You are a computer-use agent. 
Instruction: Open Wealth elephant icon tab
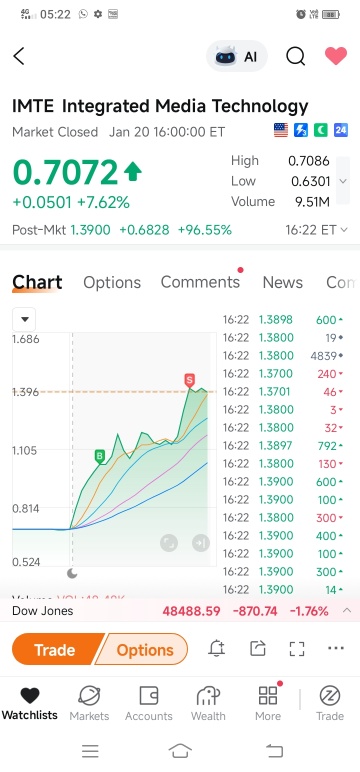pos(208,703)
